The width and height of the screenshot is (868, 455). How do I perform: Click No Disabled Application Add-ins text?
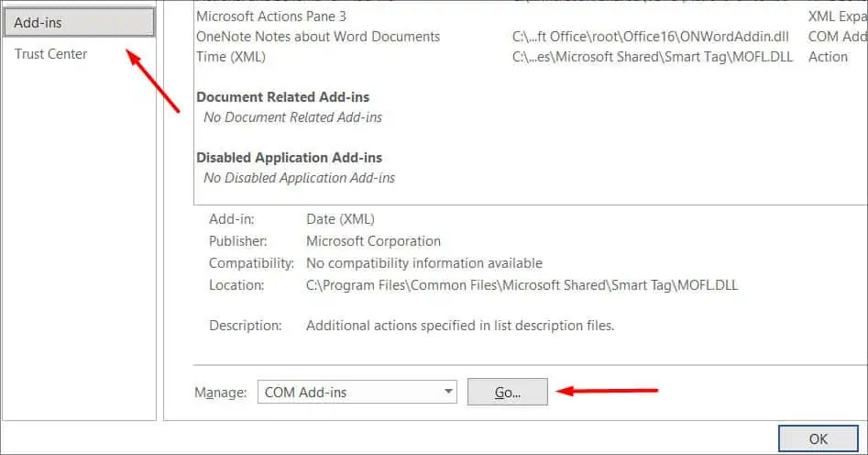(300, 178)
